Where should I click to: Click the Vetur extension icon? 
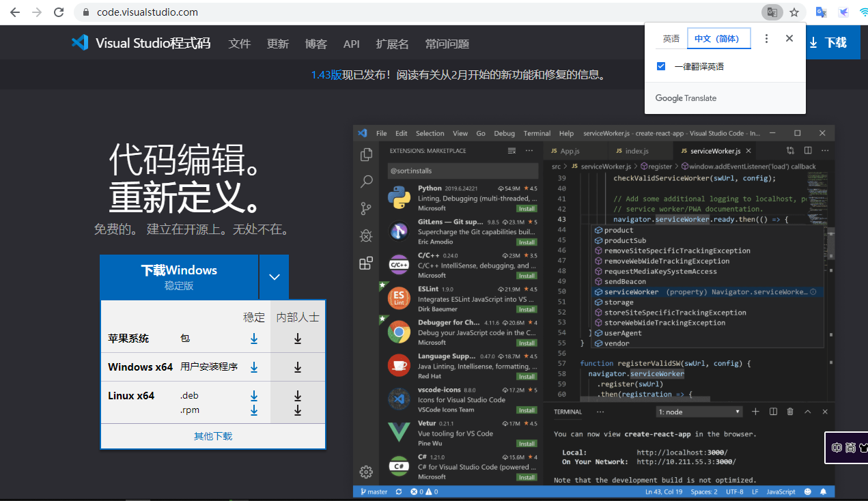pyautogui.click(x=398, y=433)
